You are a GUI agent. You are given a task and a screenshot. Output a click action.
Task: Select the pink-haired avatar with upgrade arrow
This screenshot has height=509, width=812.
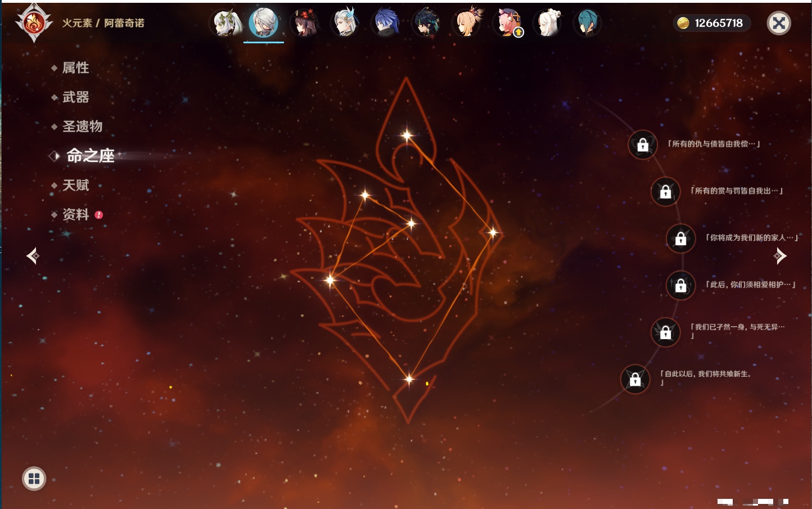pyautogui.click(x=508, y=23)
